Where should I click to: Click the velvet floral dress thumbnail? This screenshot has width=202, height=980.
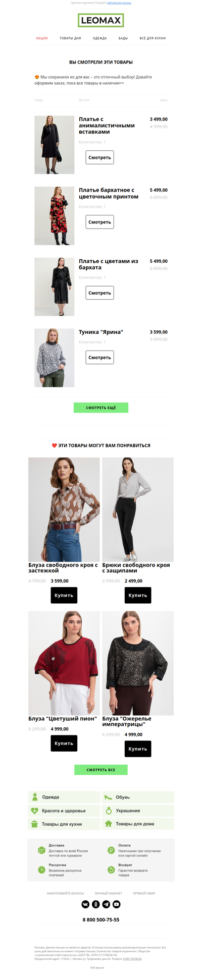click(x=55, y=216)
